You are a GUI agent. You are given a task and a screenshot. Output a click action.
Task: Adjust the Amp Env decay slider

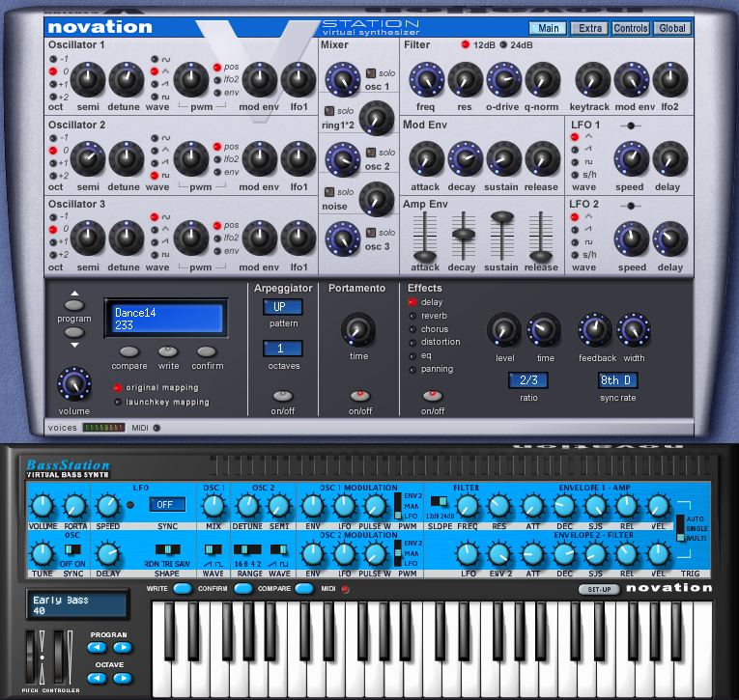464,234
